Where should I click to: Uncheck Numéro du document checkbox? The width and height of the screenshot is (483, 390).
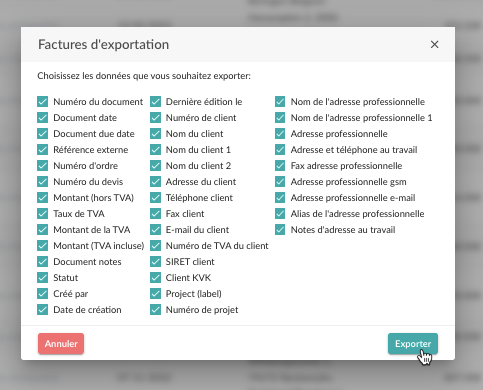coord(43,102)
